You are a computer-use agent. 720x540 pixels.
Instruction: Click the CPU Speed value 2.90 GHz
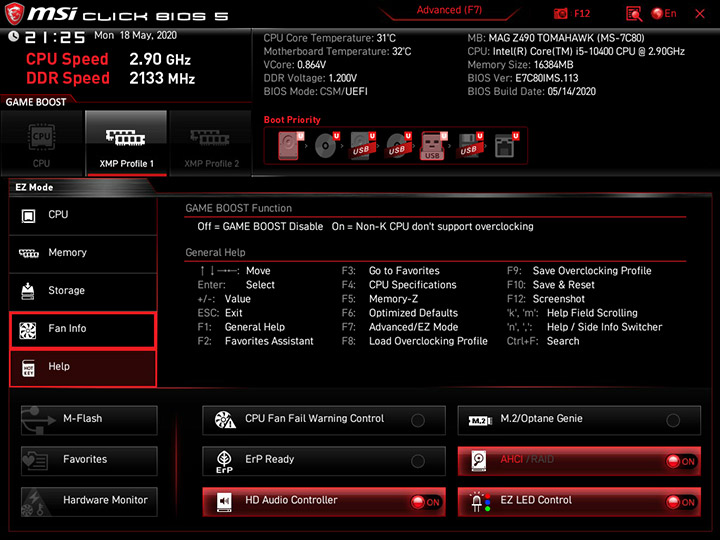click(160, 59)
